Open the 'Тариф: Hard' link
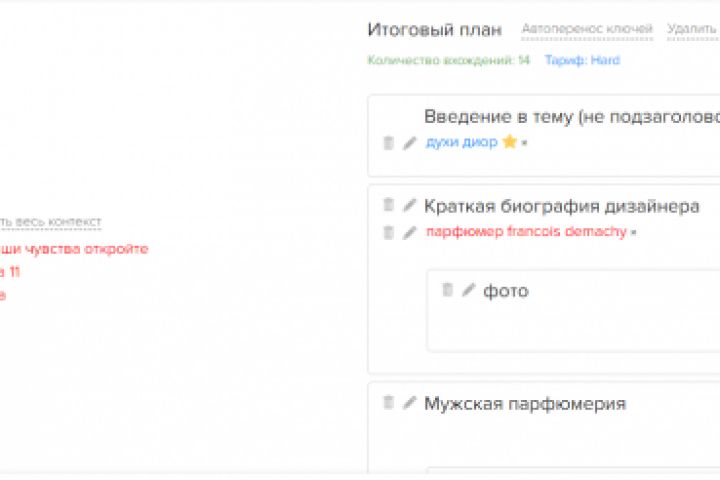This screenshot has width=720, height=480. (x=582, y=61)
